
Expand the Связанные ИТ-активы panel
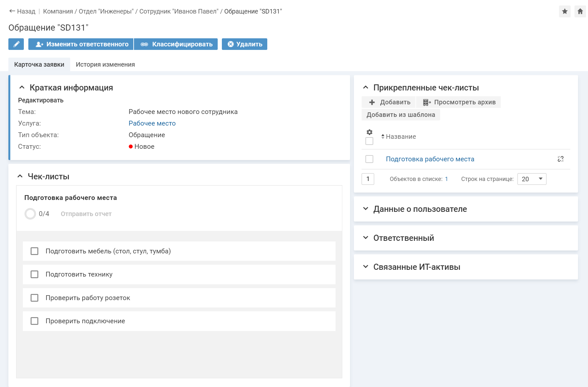coord(416,267)
